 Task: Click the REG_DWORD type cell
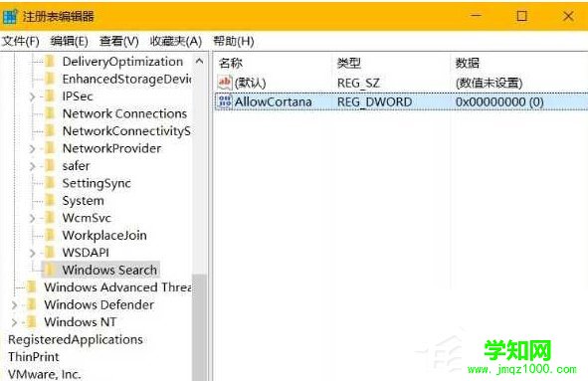(375, 102)
